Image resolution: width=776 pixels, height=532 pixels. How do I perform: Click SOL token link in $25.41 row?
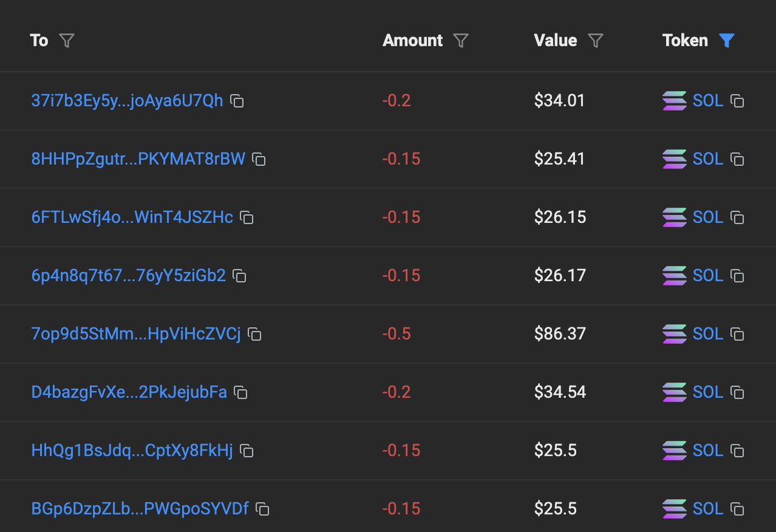click(707, 159)
